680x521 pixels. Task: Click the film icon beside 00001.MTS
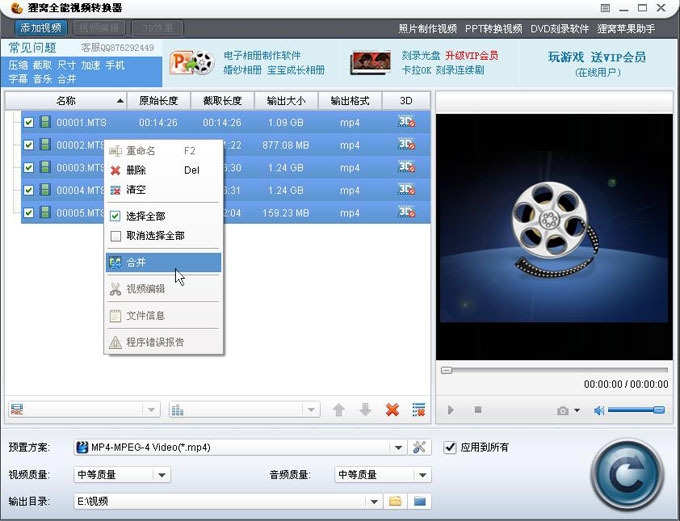45,121
